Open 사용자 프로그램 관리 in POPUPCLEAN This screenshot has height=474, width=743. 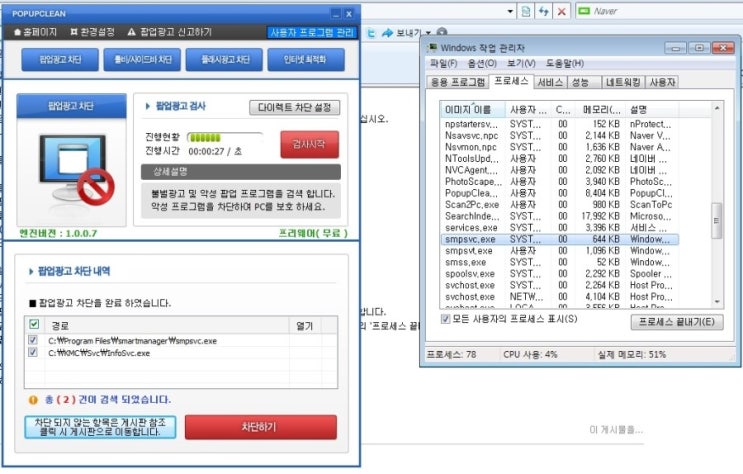(311, 32)
